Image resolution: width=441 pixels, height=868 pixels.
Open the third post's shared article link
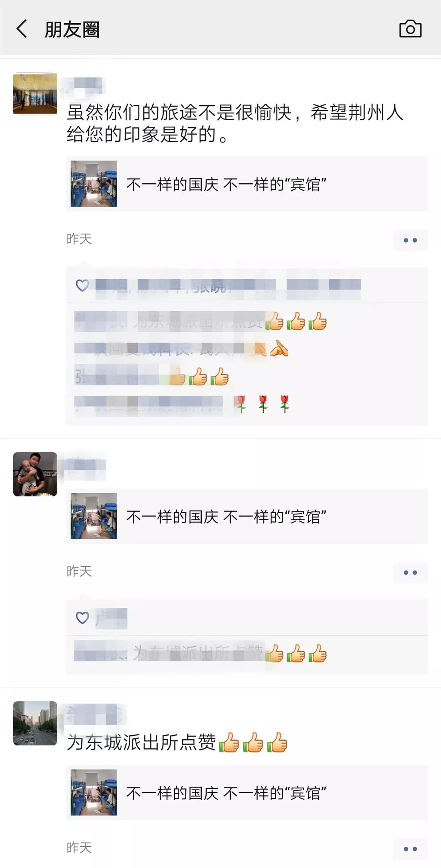tap(247, 792)
